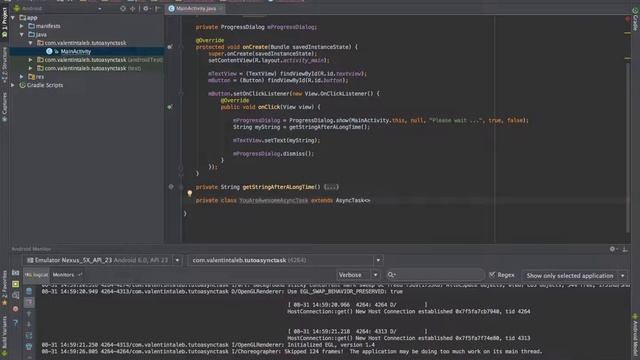Screen dimensions: 640x360
Task: Expand the folded getStringAfterALongTime method body
Action: click(331, 187)
